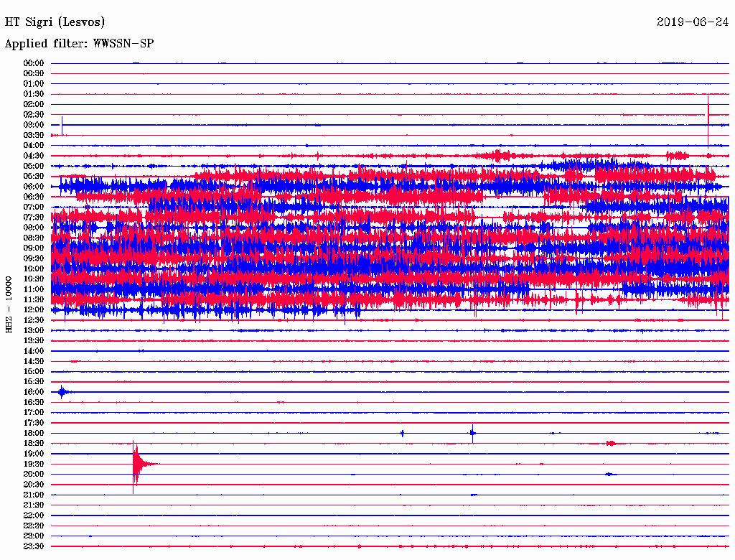Screen dimensions: 735x560
Task: Select the 17:00 time label
Action: [x=34, y=413]
